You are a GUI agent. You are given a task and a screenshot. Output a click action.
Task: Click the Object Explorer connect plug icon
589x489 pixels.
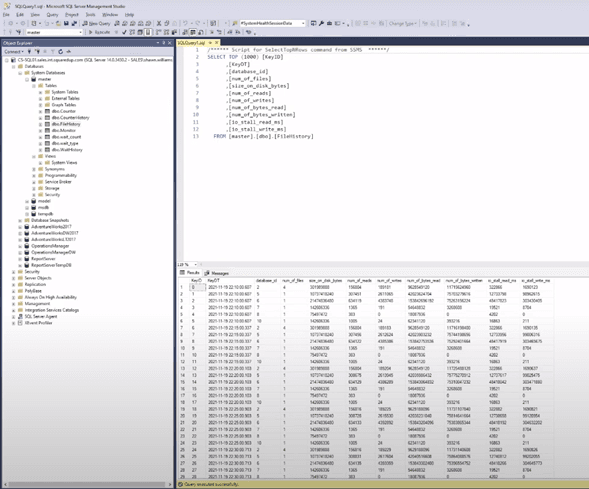[29, 51]
